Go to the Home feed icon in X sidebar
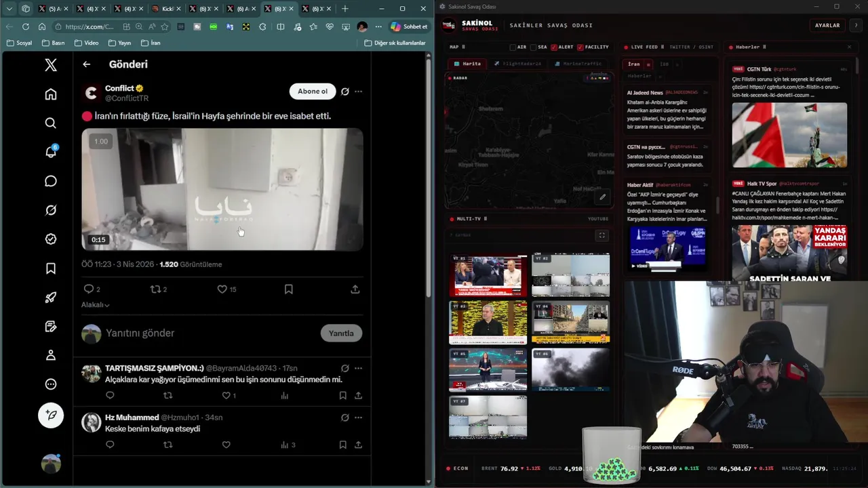The image size is (868, 488). pos(51,94)
